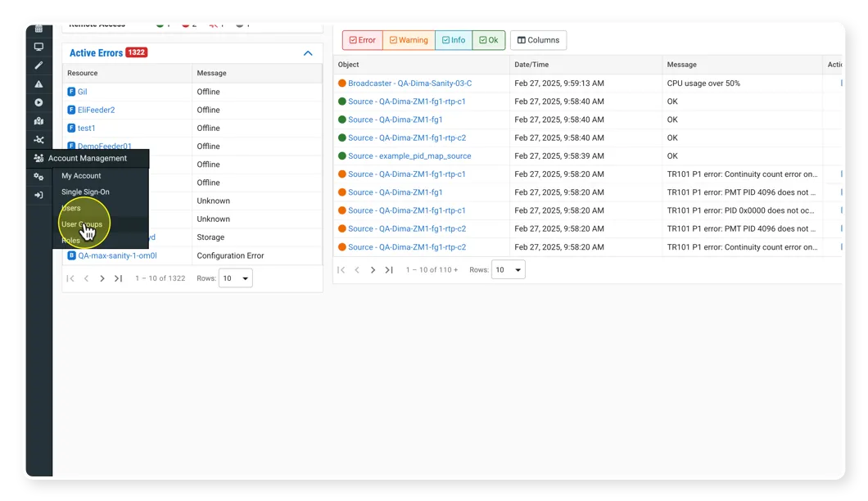Click the network nodes icon in sidebar

point(38,140)
